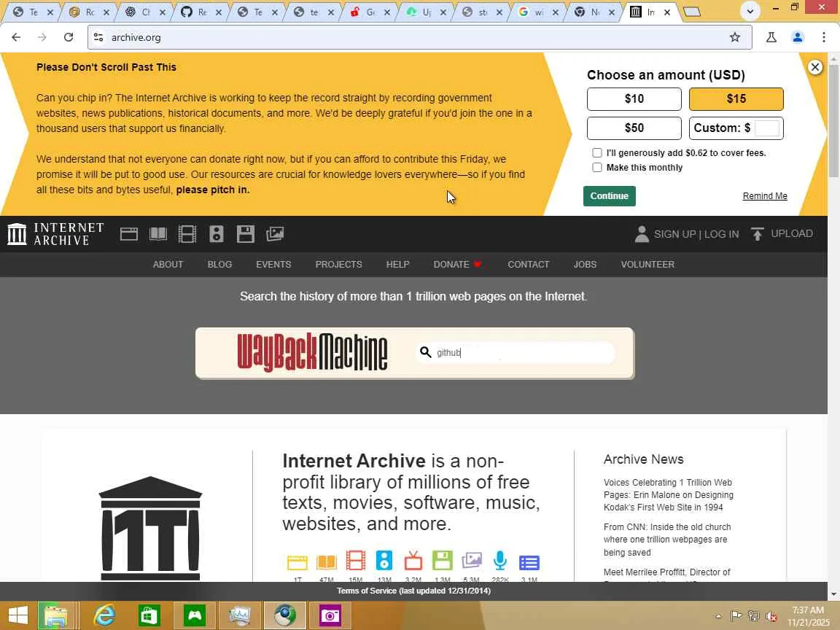
Task: Open the DONATE menu item
Action: [x=457, y=264]
